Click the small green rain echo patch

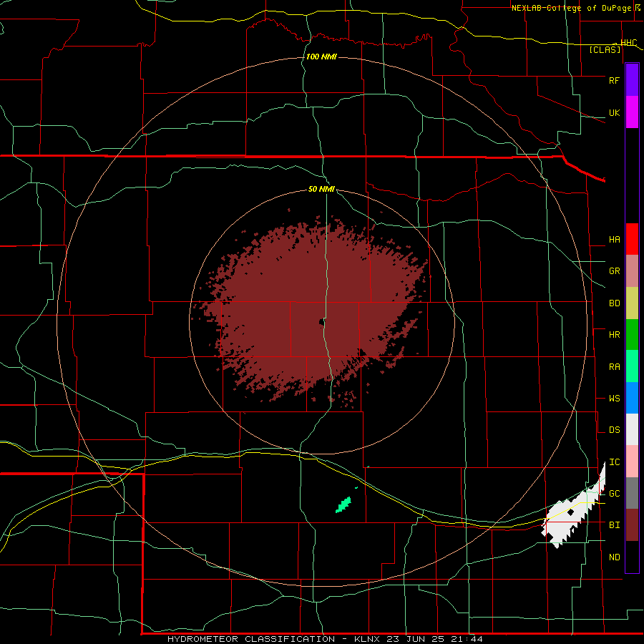343,504
